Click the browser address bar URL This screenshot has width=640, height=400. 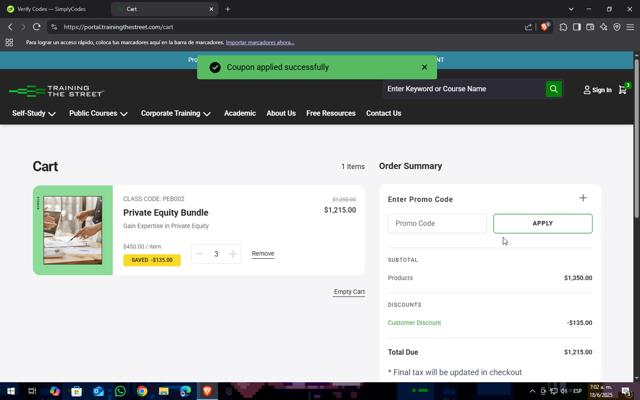(118, 27)
